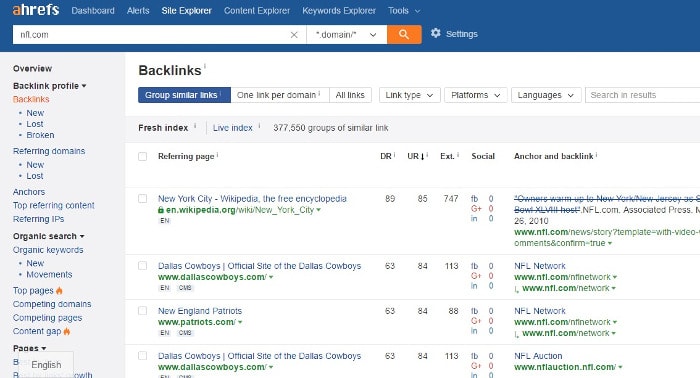
Task: Open Competing pages in sidebar
Action: 47,318
